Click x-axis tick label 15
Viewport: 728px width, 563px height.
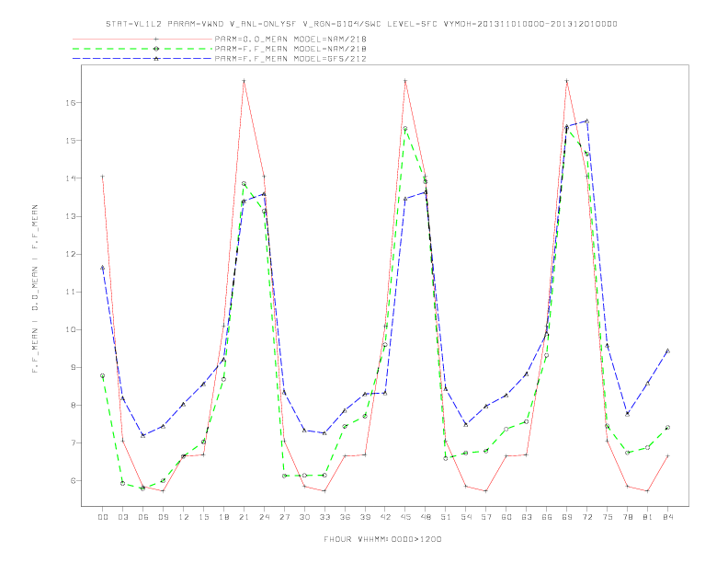[203, 517]
